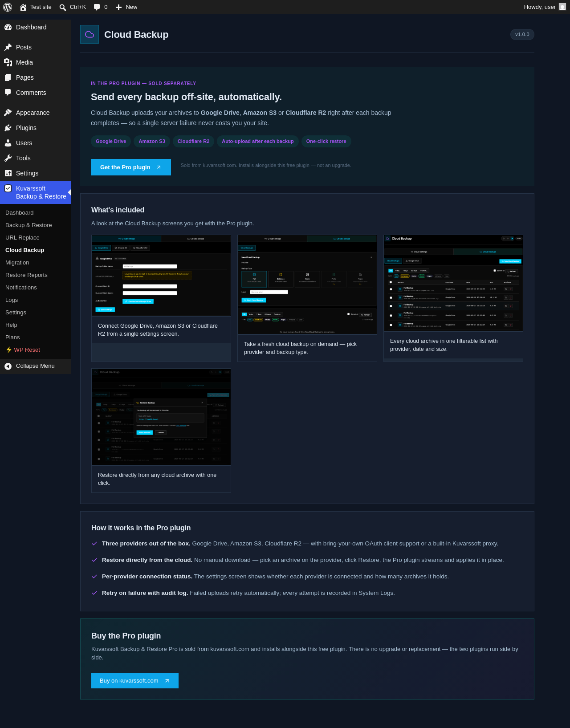Select Cloud Backup in the submenu
The image size is (570, 728).
pyautogui.click(x=25, y=250)
